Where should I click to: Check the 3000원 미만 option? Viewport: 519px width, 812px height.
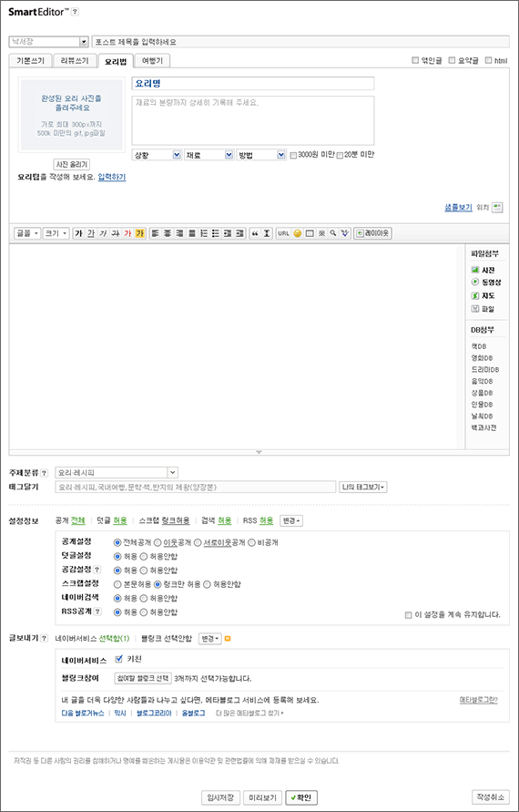coord(294,155)
